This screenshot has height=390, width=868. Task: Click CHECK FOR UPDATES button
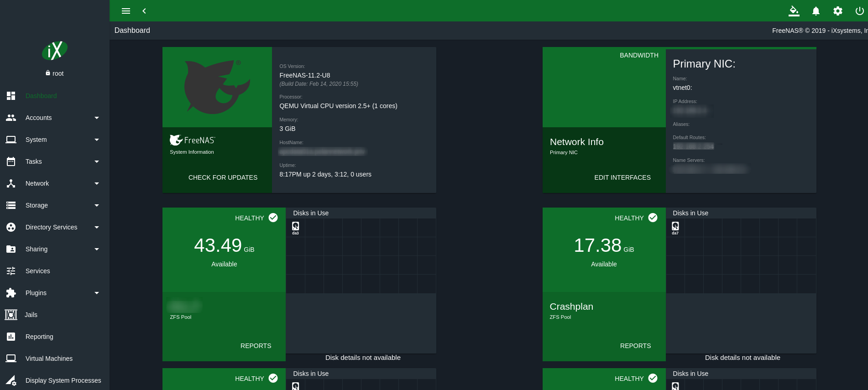(x=223, y=177)
